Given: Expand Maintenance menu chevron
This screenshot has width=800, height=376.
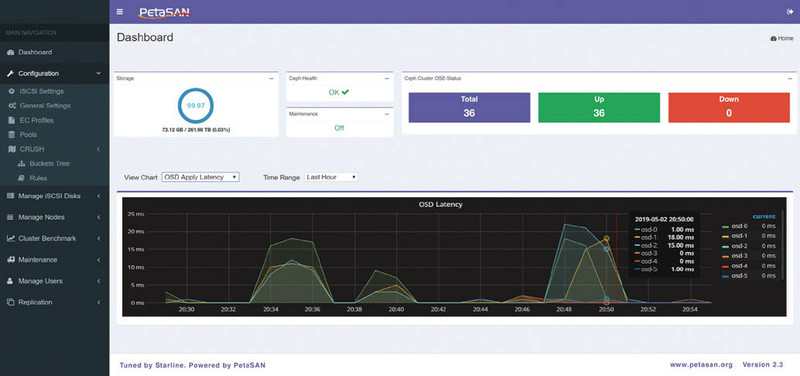Looking at the screenshot, I should [x=98, y=260].
